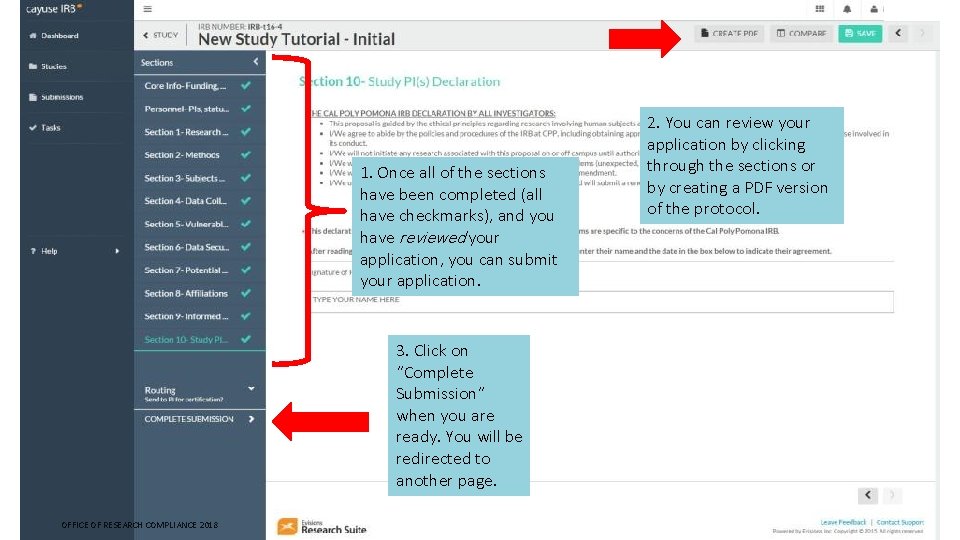Collapse the Sections panel chevron
The image size is (960, 540).
(255, 62)
